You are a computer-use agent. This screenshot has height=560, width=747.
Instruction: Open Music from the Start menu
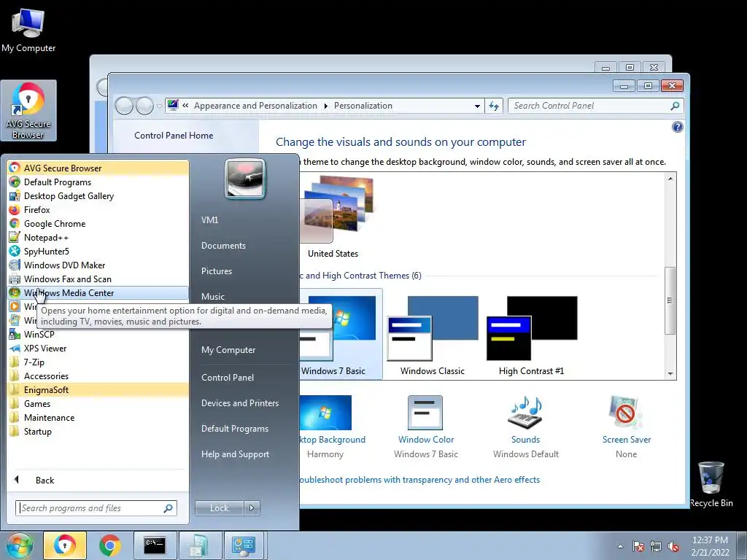(x=212, y=296)
